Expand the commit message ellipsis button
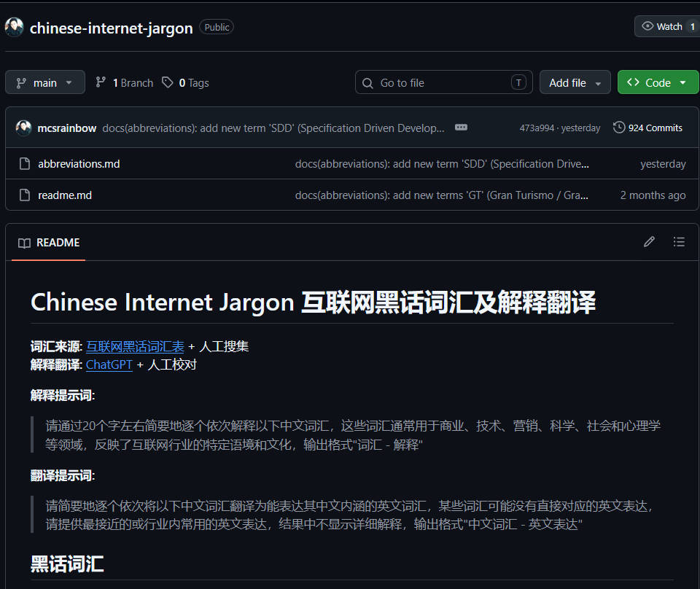The height and width of the screenshot is (589, 700). point(461,127)
